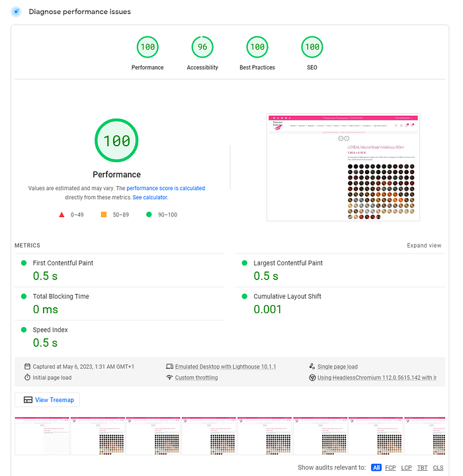Screen dimensions: 463x476
Task: Open the final page screenshot thumbnail
Action: 343,167
